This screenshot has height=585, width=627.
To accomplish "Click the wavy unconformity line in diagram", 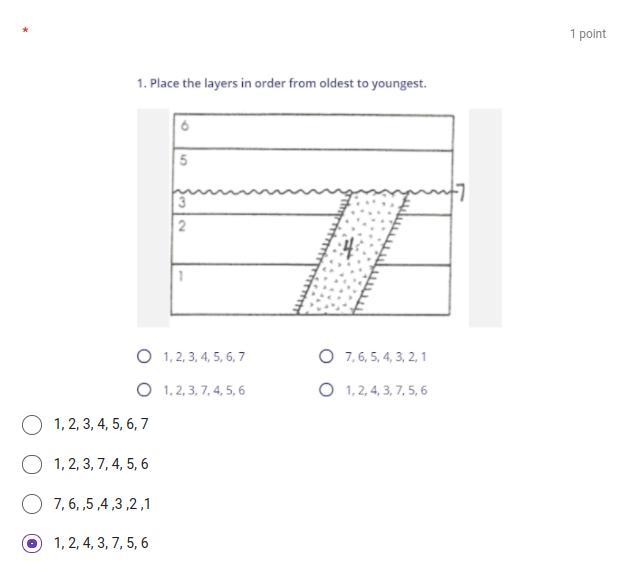I will pyautogui.click(x=260, y=192).
